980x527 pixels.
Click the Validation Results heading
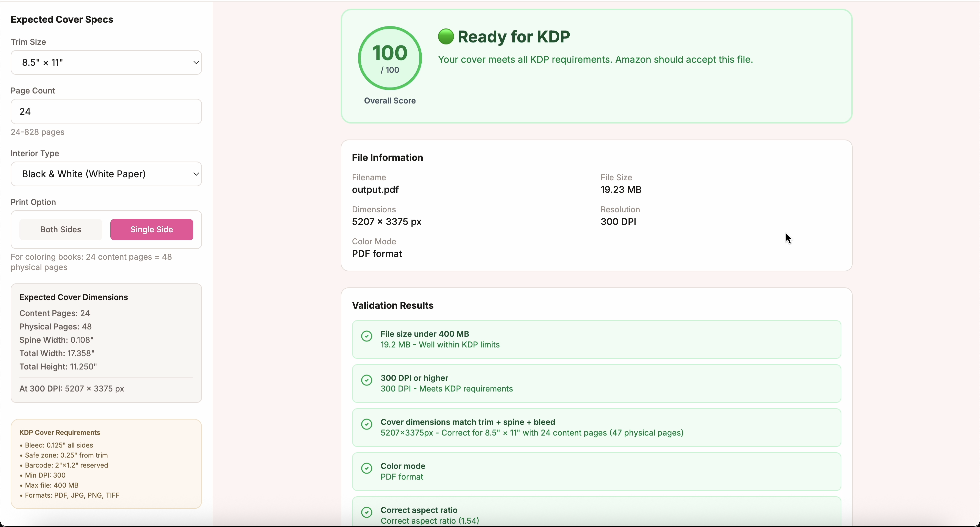[393, 306]
